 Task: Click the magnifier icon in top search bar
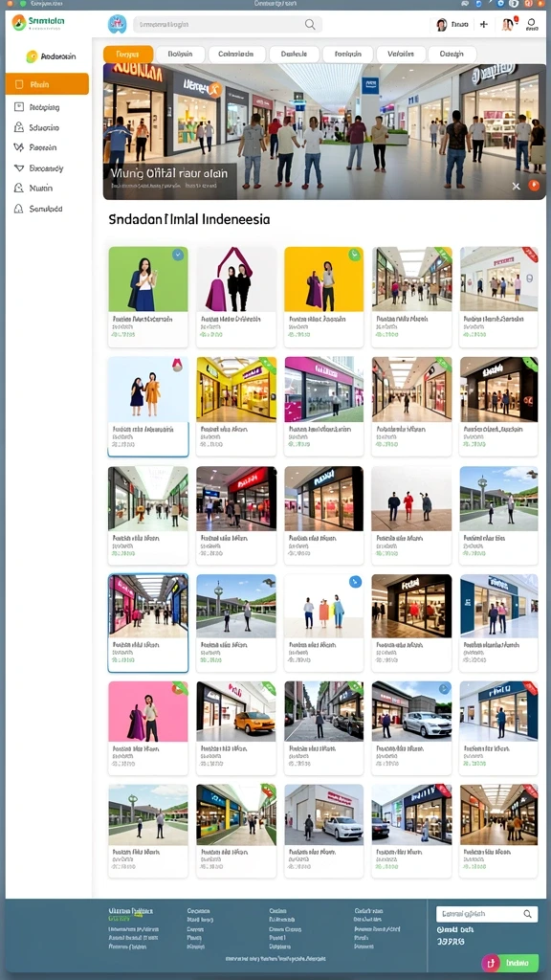coord(310,24)
